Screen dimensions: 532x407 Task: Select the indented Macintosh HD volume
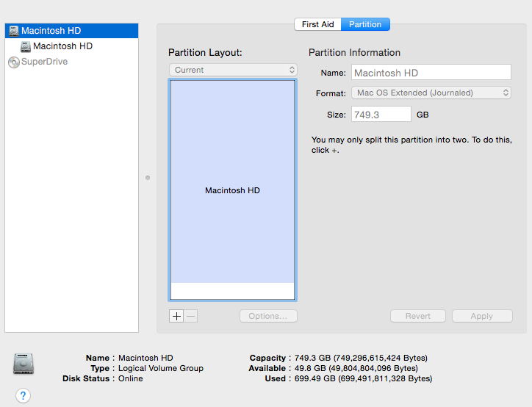tap(71, 46)
